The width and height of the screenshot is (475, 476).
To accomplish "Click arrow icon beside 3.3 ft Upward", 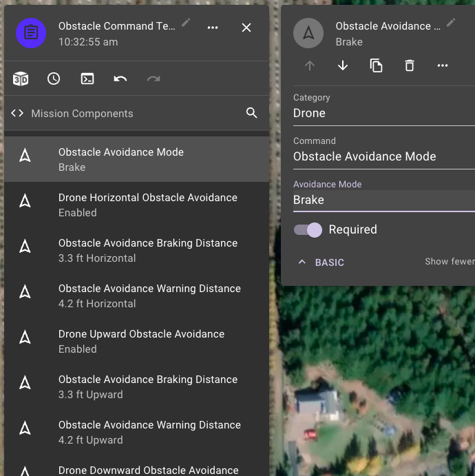I will click(25, 383).
